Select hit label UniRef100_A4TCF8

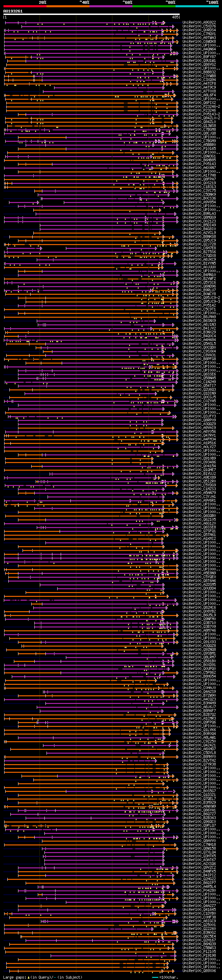coord(199,83)
